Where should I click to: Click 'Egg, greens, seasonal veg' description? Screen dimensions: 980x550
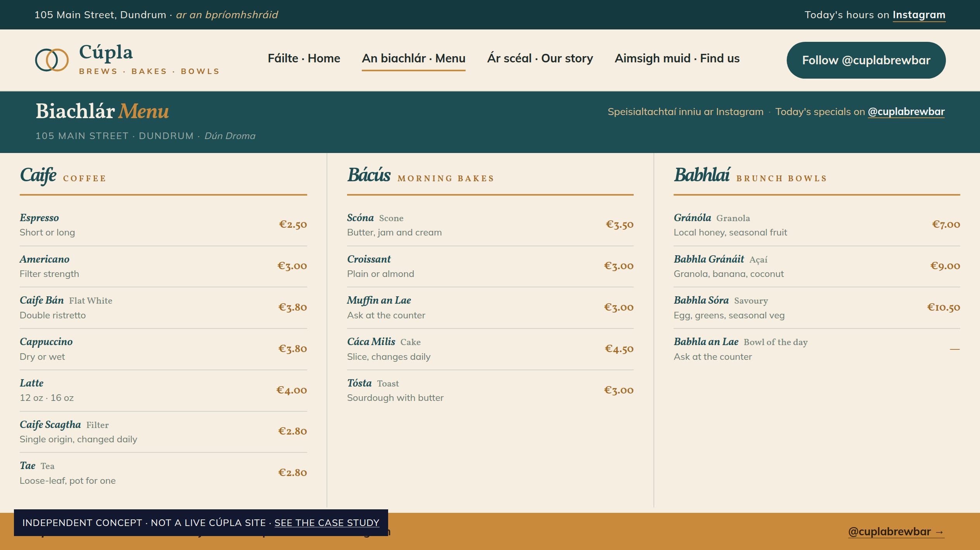pyautogui.click(x=729, y=315)
